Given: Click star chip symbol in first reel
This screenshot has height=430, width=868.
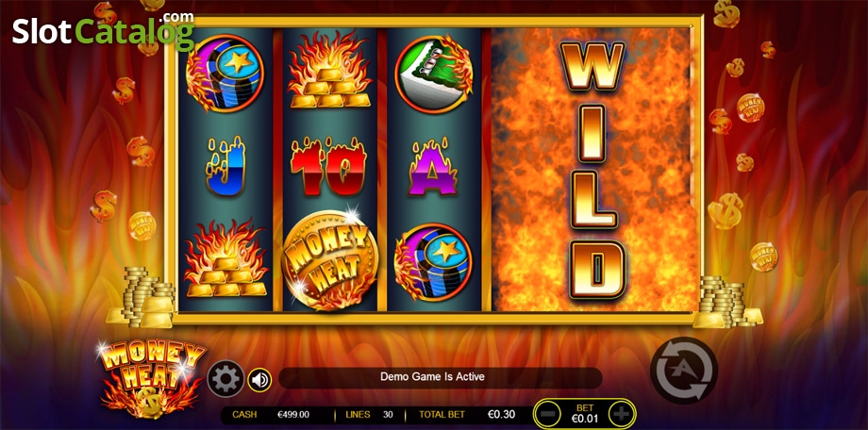Looking at the screenshot, I should pyautogui.click(x=225, y=73).
